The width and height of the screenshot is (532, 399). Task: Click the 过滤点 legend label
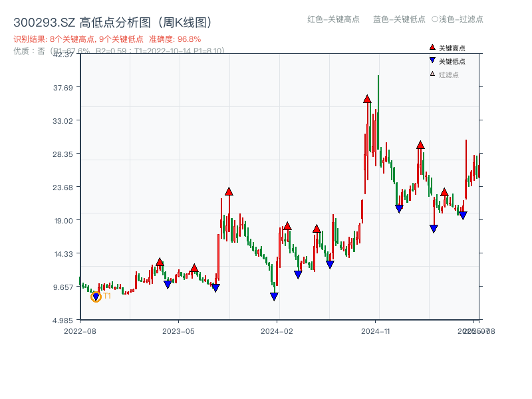click(x=449, y=74)
